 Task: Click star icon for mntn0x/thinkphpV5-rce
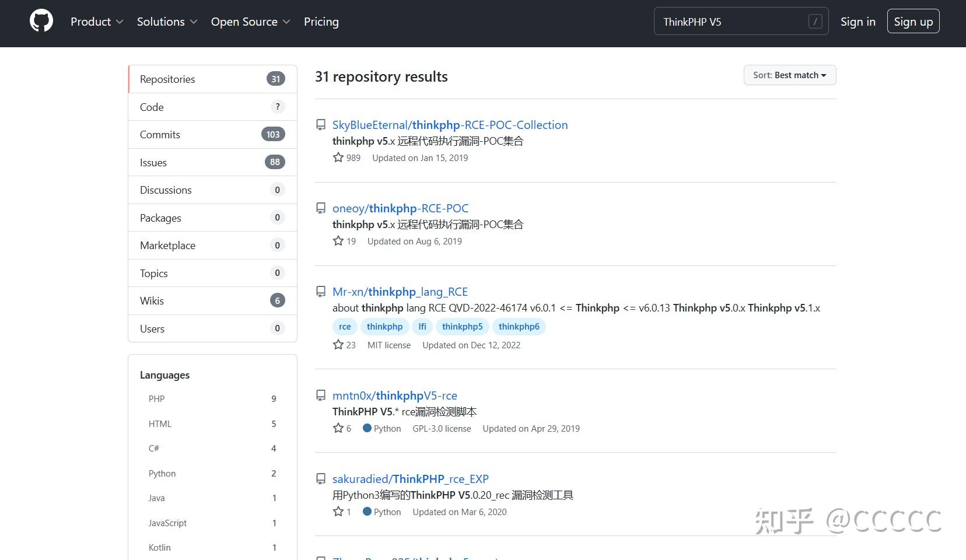[338, 428]
